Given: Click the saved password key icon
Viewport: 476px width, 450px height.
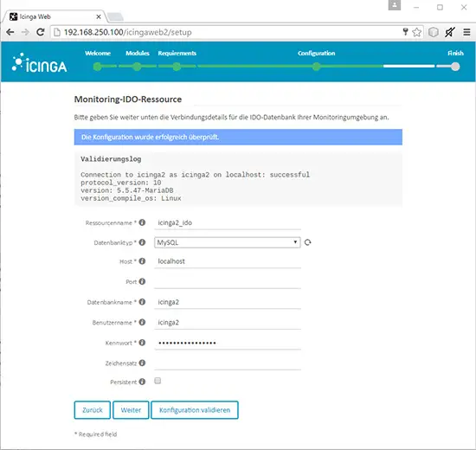Looking at the screenshot, I should click(x=405, y=31).
